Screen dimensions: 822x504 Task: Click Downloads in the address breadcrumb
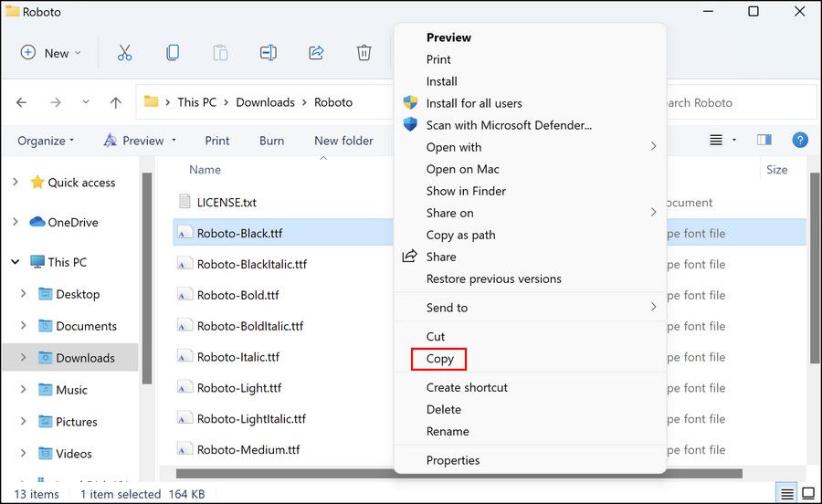pyautogui.click(x=265, y=102)
